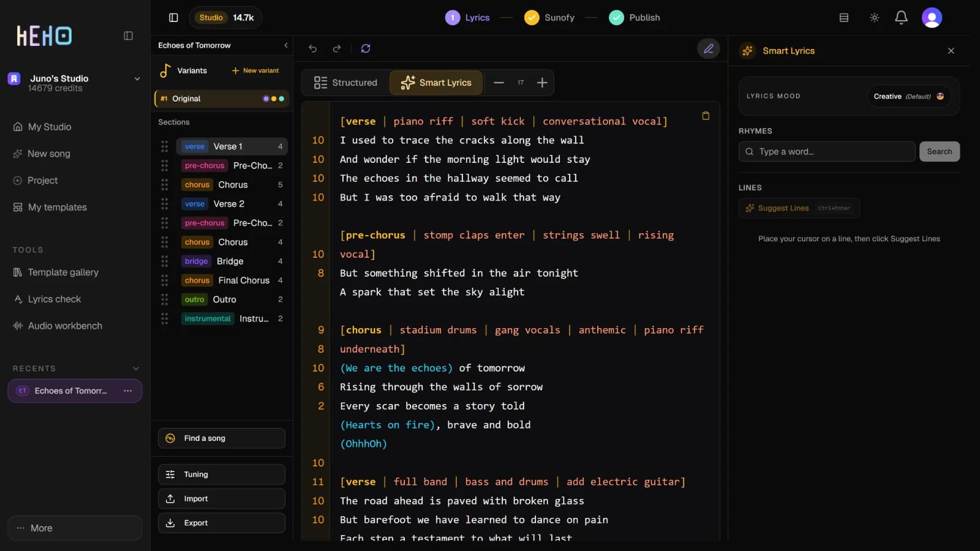Open options menu for Echoes of Tomorrow recent
The height and width of the screenshot is (551, 980).
[127, 391]
